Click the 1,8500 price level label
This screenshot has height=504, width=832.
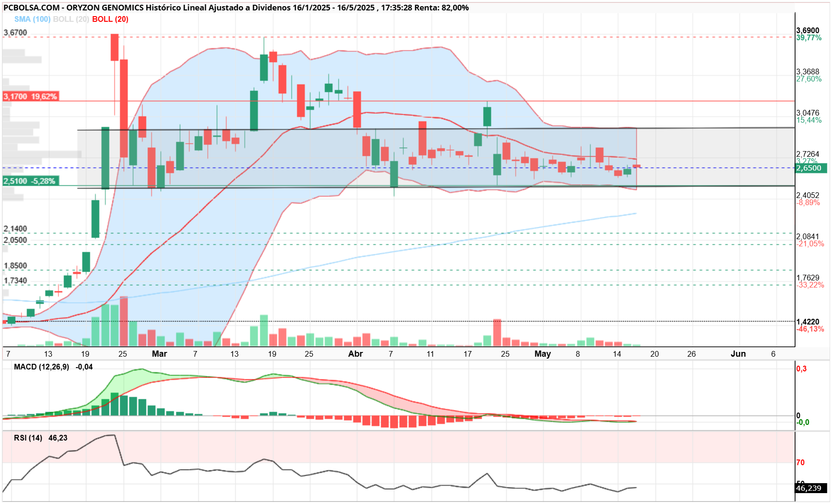[15, 266]
